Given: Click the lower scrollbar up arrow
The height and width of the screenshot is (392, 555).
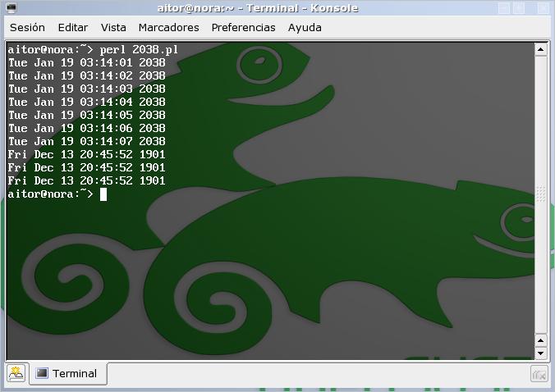Looking at the screenshot, I should (540, 340).
